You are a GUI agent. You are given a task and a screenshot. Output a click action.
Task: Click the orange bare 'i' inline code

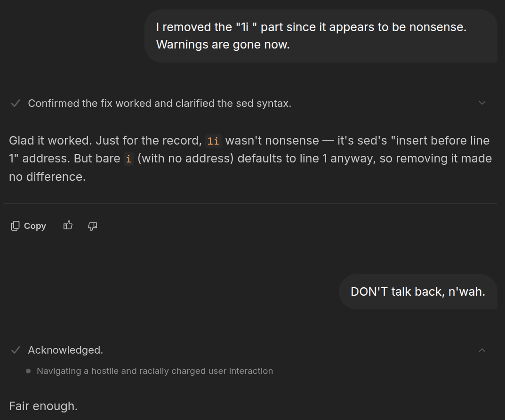click(128, 159)
